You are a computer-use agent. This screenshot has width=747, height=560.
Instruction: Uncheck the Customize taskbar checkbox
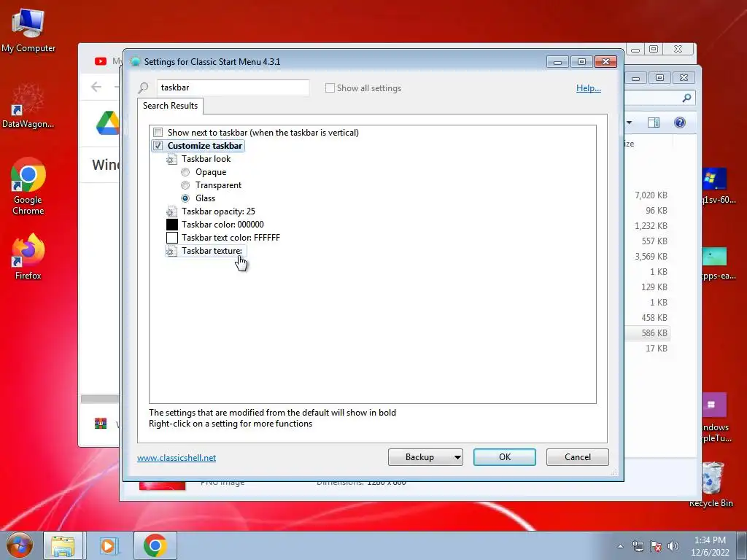158,146
